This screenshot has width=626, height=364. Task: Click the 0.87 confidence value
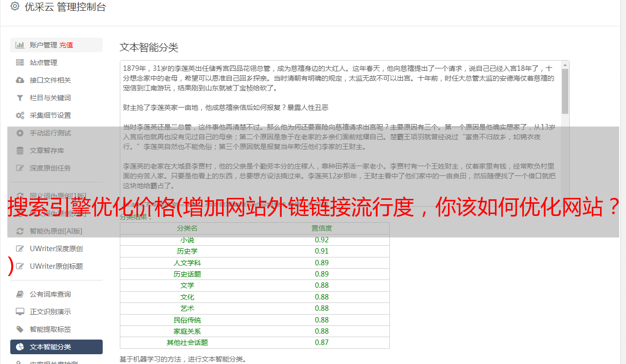coord(322,343)
